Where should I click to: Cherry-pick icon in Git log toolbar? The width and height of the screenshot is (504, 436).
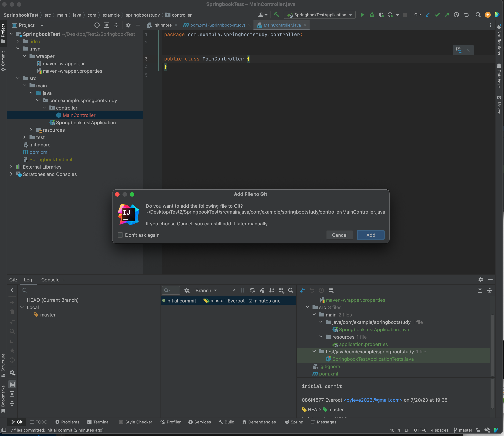[x=262, y=290]
